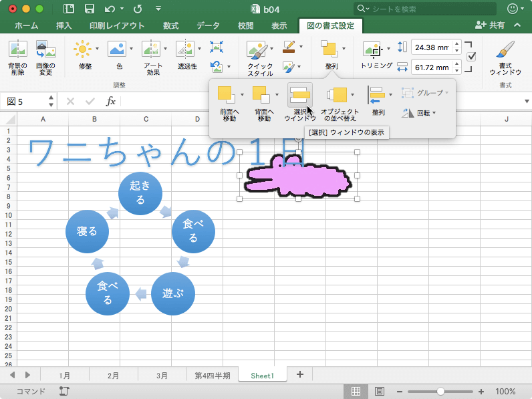Screen dimensions: 532x399
Task: Click the Redo icon in title bar
Action: pos(138,9)
